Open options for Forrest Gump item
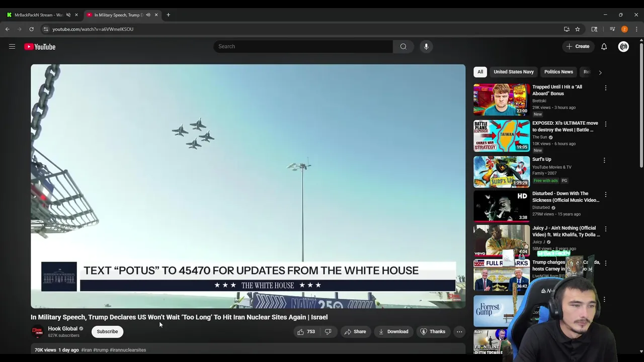Image resolution: width=644 pixels, height=362 pixels. (604, 300)
